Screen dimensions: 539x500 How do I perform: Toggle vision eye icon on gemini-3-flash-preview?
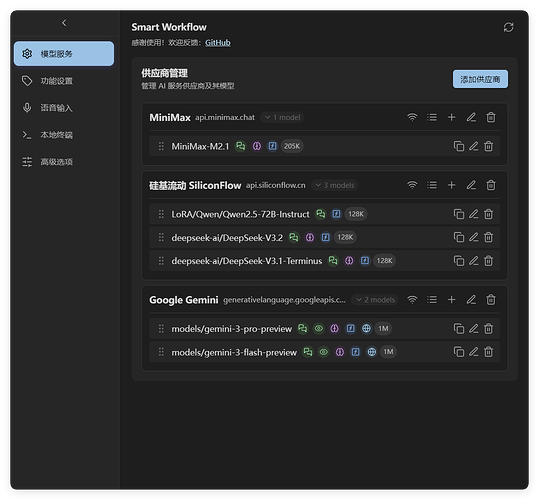coord(323,352)
